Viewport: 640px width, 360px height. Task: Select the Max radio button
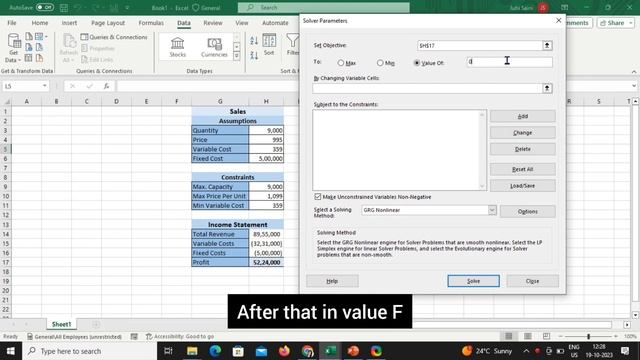tap(341, 63)
